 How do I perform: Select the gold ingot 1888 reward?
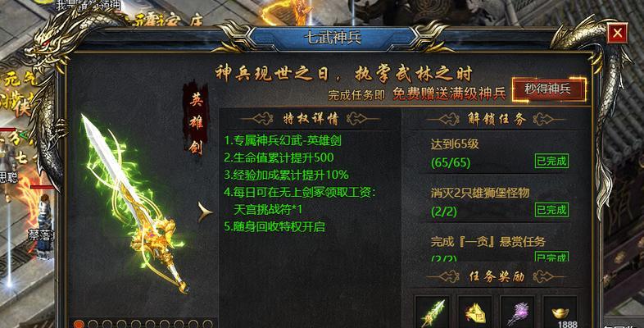560,313
